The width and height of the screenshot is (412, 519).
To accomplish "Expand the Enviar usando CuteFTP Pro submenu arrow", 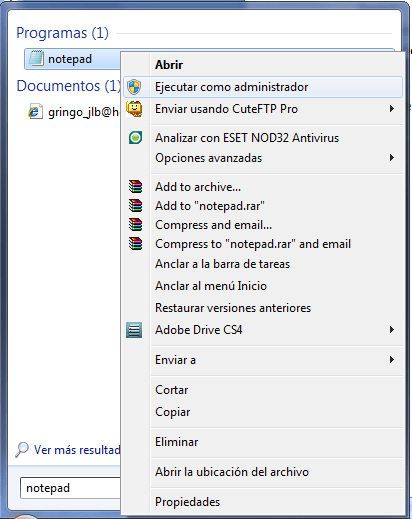I will pos(392,109).
